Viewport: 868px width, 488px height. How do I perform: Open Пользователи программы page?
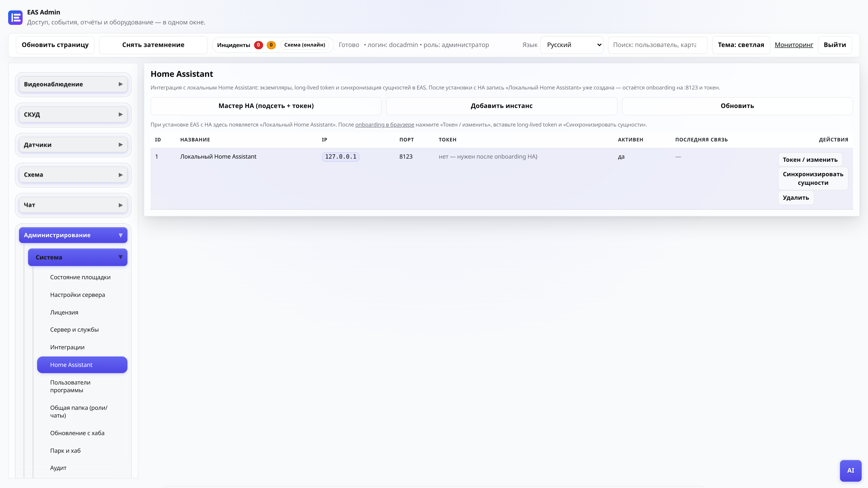tap(82, 386)
